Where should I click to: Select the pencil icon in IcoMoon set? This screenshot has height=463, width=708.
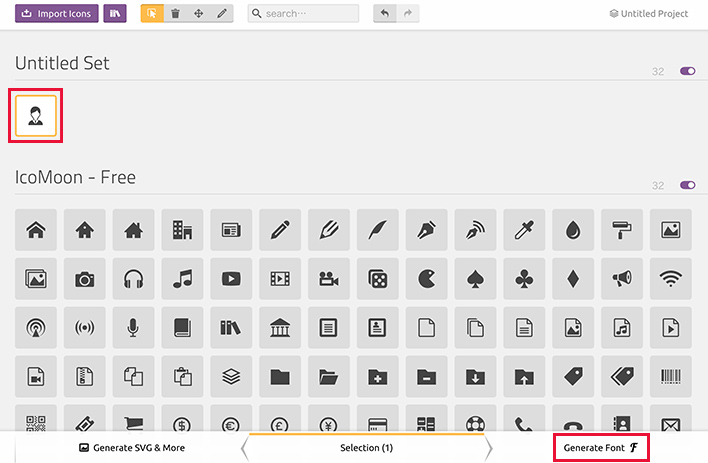280,230
